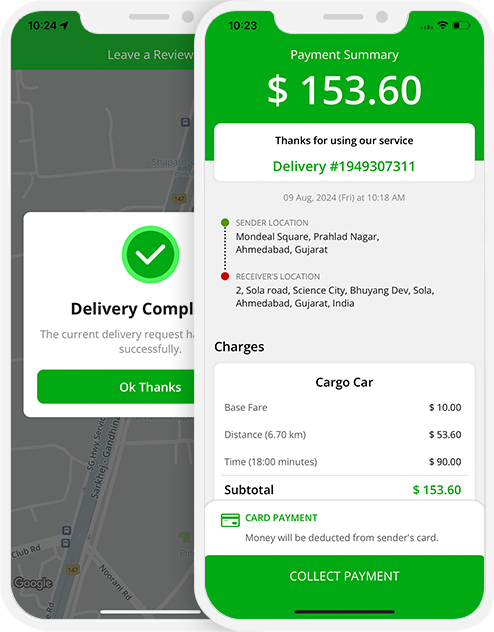494x632 pixels.
Task: Select the Delivery #1949307311 link
Action: [x=344, y=166]
